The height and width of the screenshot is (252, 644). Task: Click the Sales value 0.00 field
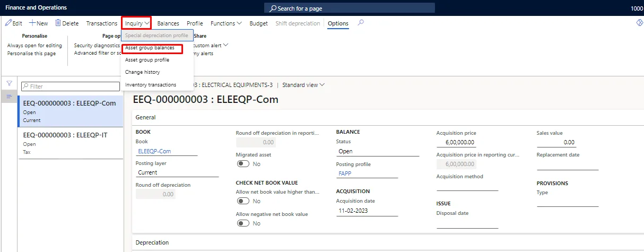coord(556,142)
